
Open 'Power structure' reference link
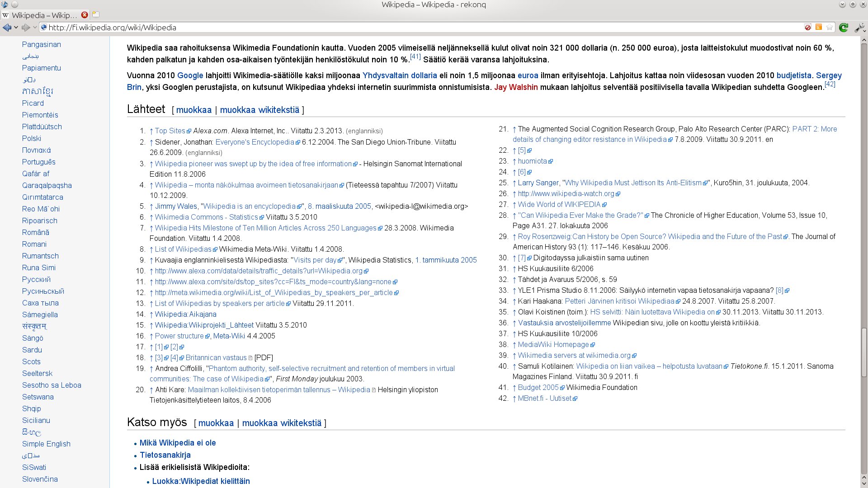click(x=179, y=336)
